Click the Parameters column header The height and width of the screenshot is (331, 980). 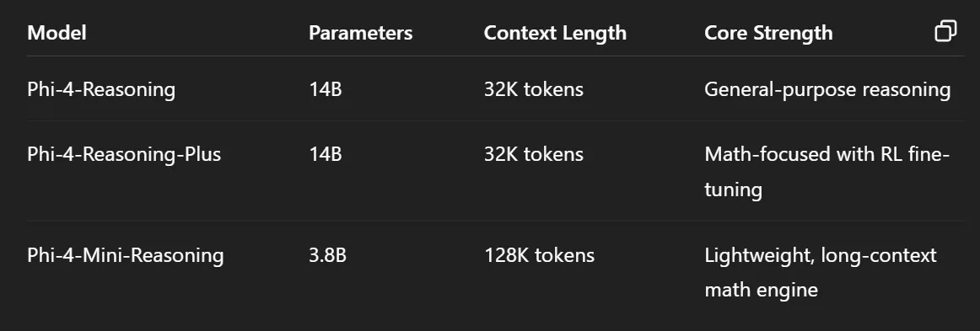pyautogui.click(x=361, y=33)
